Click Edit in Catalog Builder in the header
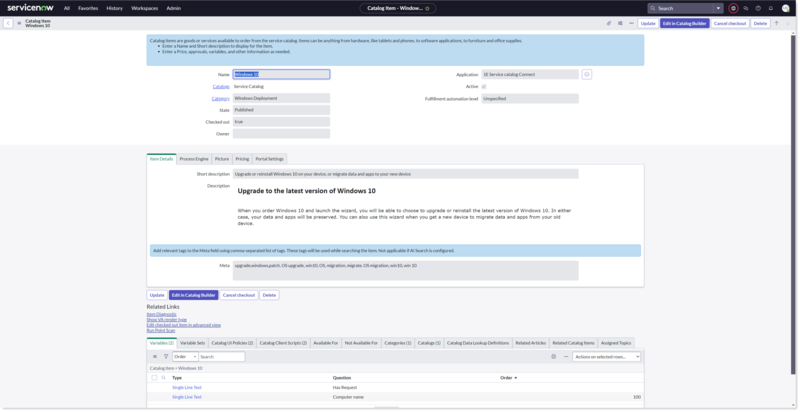The image size is (800, 412). click(x=685, y=23)
